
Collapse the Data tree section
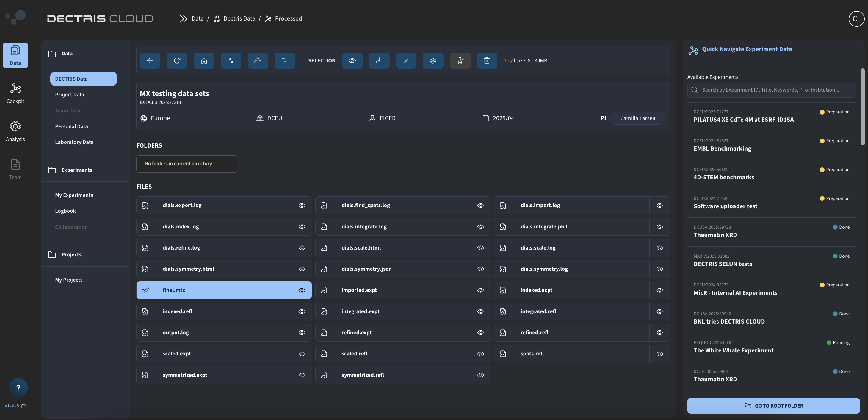(119, 54)
